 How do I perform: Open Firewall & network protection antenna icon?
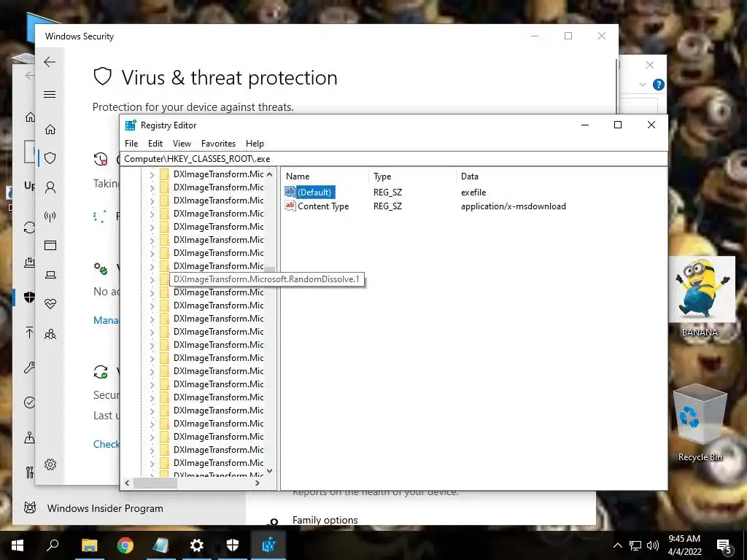pos(50,217)
